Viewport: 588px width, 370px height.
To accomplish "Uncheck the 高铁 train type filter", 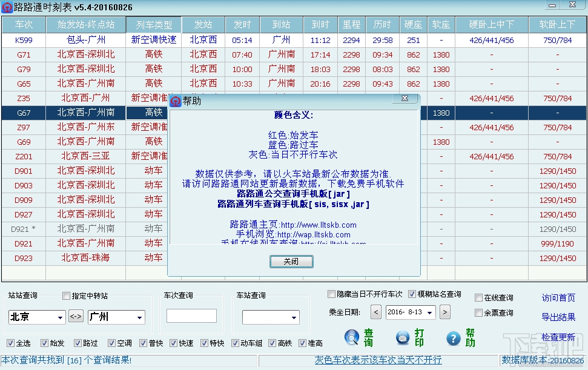I will pos(271,342).
